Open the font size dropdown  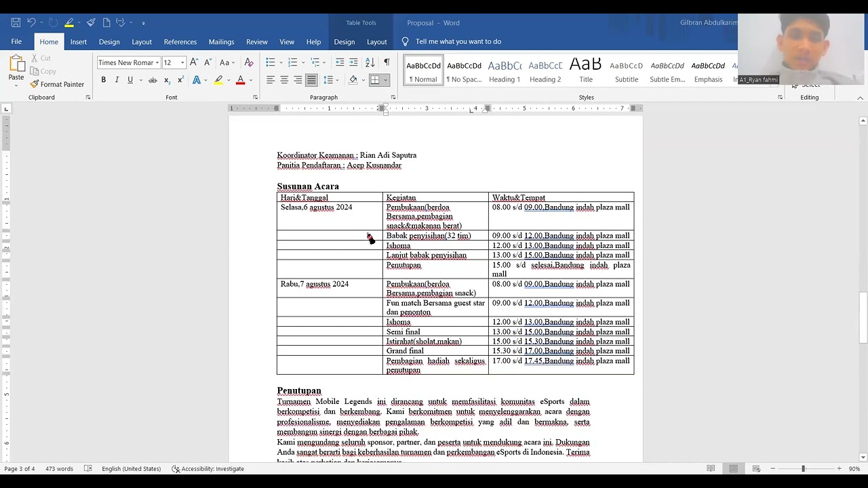click(182, 62)
